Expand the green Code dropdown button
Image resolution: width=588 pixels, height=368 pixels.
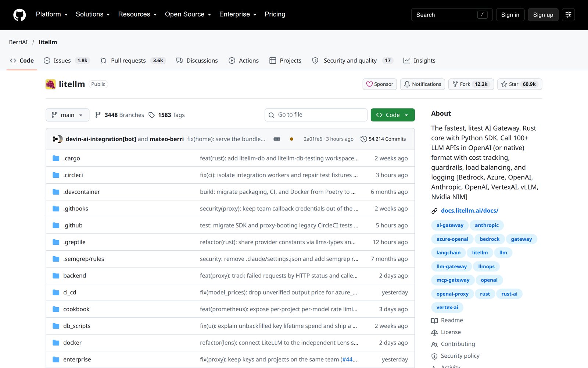[x=392, y=115]
